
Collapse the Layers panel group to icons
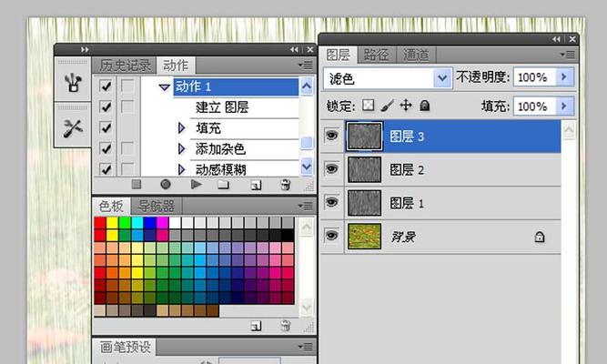[x=556, y=39]
